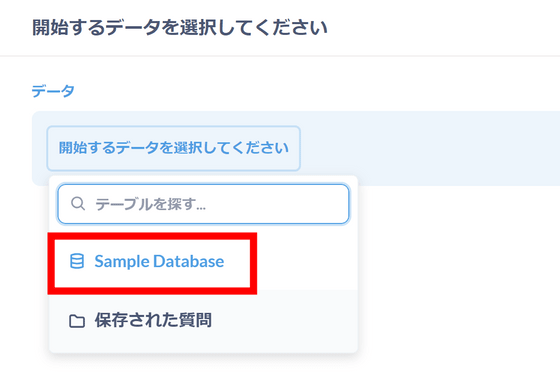The width and height of the screenshot is (560, 387).
Task: Expand the saved questions folder row
Action: [203, 321]
